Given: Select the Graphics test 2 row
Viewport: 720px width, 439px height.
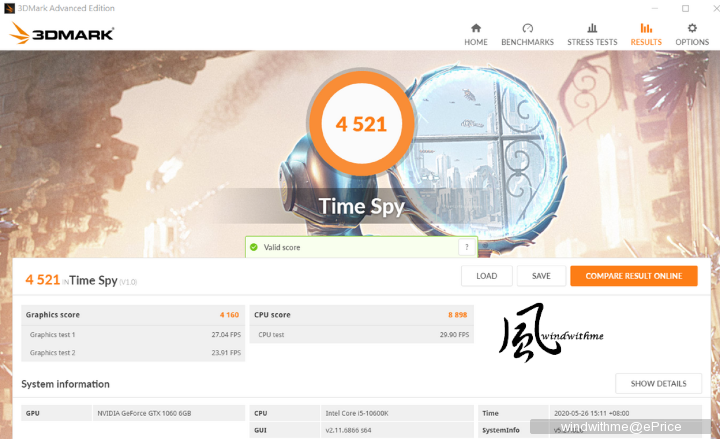Looking at the screenshot, I should click(x=133, y=353).
